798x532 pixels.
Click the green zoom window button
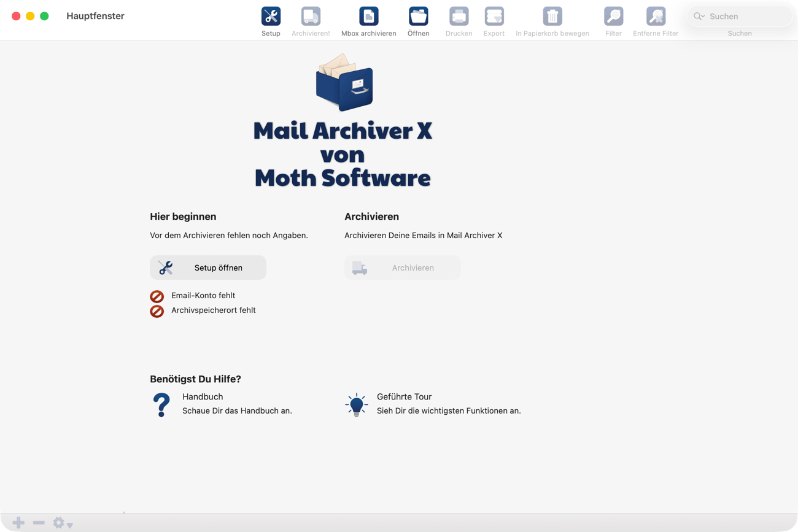click(44, 16)
